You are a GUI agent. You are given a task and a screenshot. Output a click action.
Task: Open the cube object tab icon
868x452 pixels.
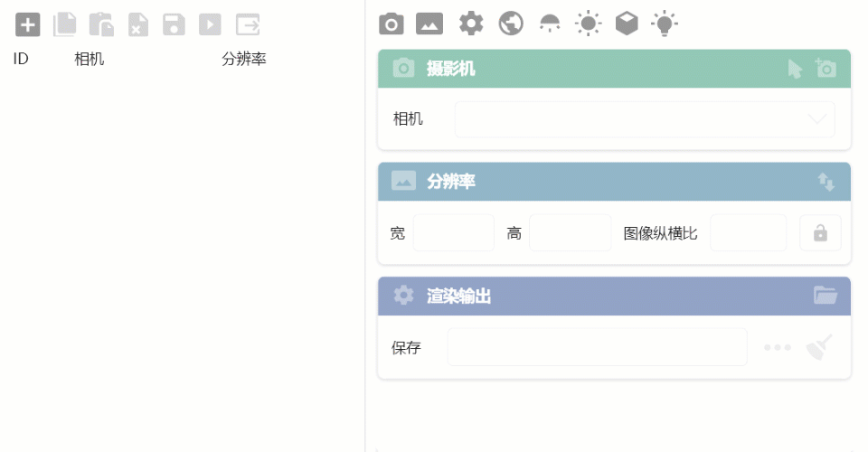click(x=627, y=24)
